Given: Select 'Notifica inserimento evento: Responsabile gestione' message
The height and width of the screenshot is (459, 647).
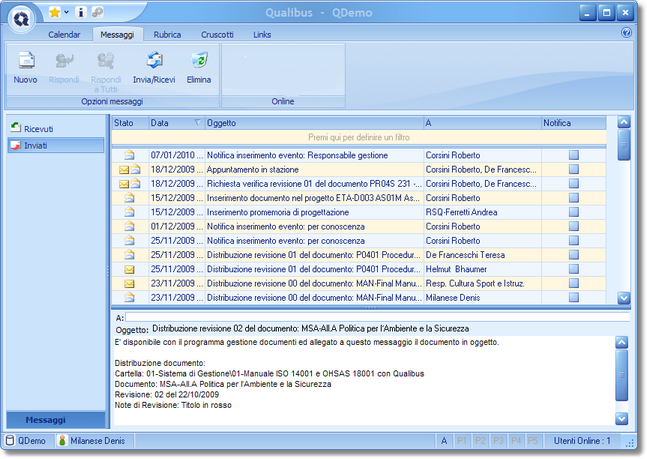Looking at the screenshot, I should click(x=297, y=155).
